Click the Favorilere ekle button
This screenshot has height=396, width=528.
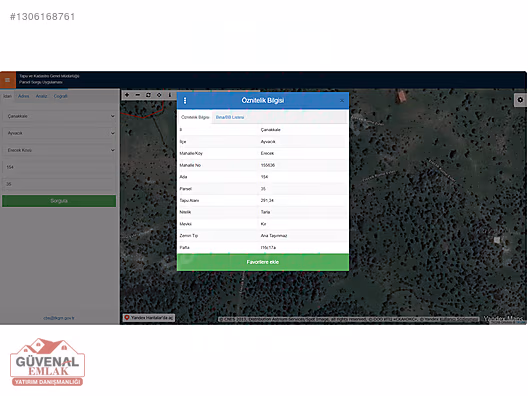[x=263, y=262]
